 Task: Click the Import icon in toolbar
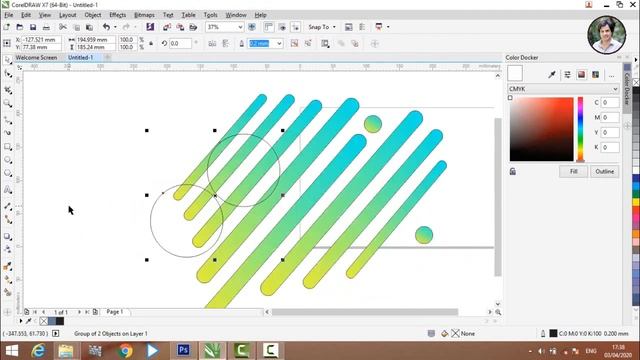(x=167, y=27)
